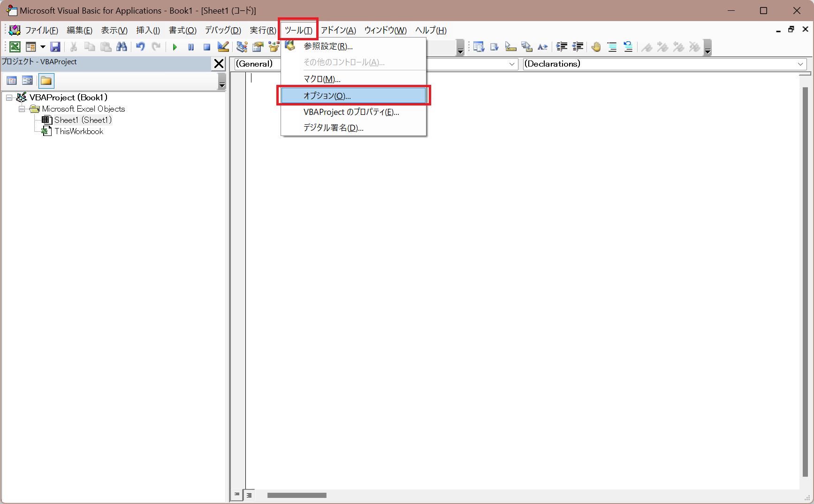
Task: Collapse the Microsoft Excel Objects folder
Action: 22,109
